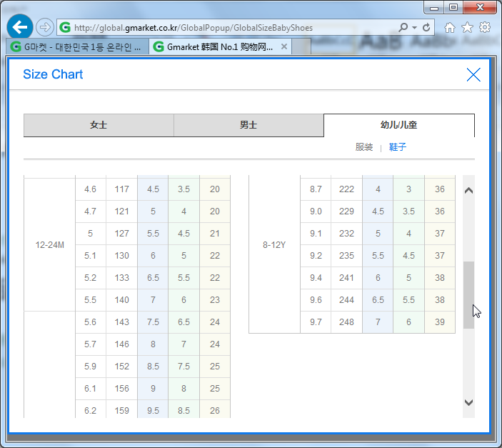502x448 pixels.
Task: Open favorites with the star icon
Action: coord(467,27)
